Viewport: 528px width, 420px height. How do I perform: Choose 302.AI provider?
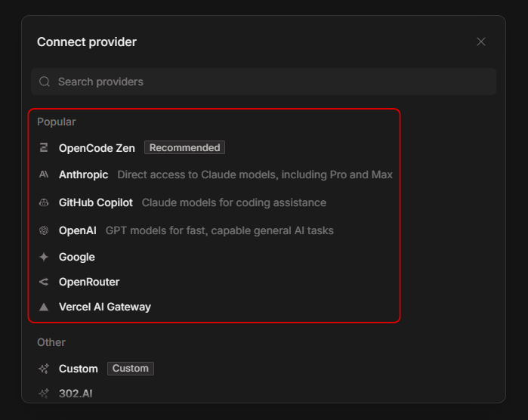tap(76, 394)
